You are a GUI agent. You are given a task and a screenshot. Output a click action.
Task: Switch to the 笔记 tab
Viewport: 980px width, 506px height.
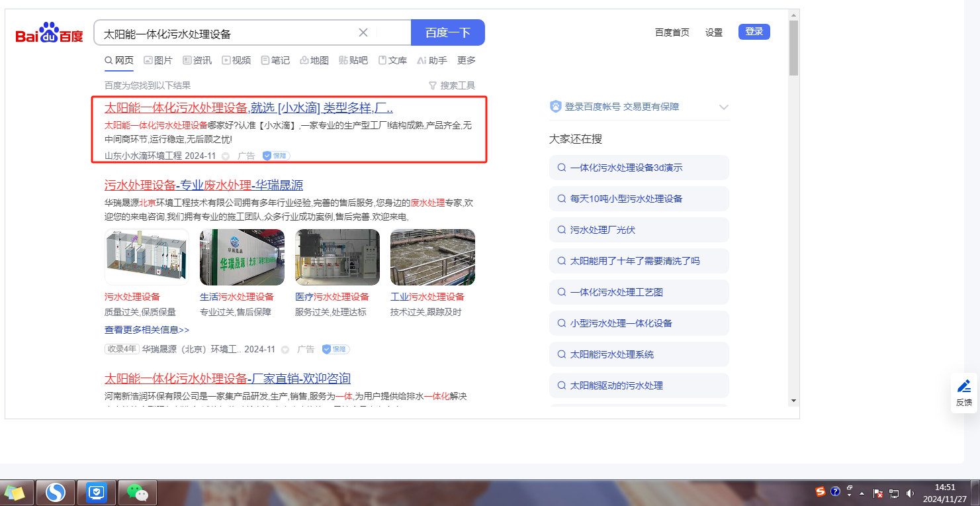[275, 60]
